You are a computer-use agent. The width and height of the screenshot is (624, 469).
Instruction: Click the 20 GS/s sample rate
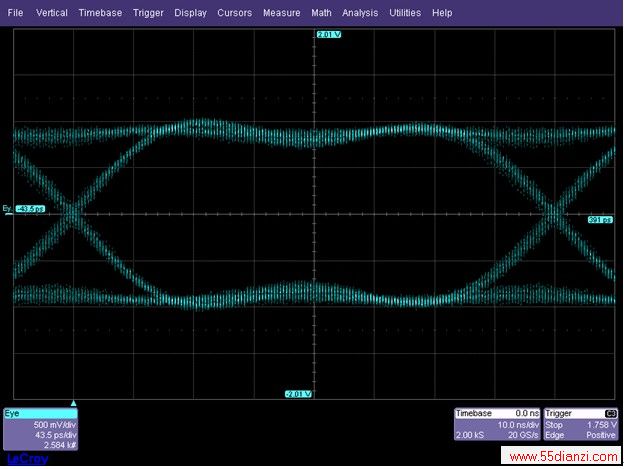click(523, 435)
